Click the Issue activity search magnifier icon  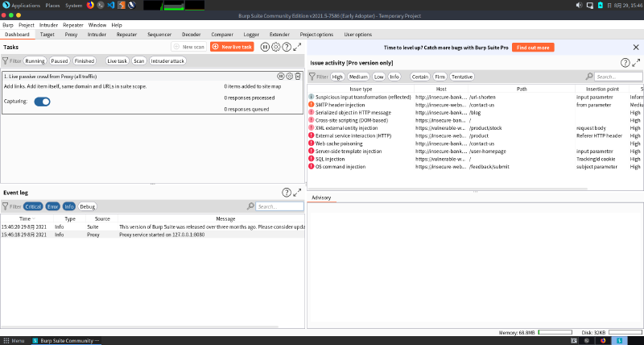click(x=589, y=77)
